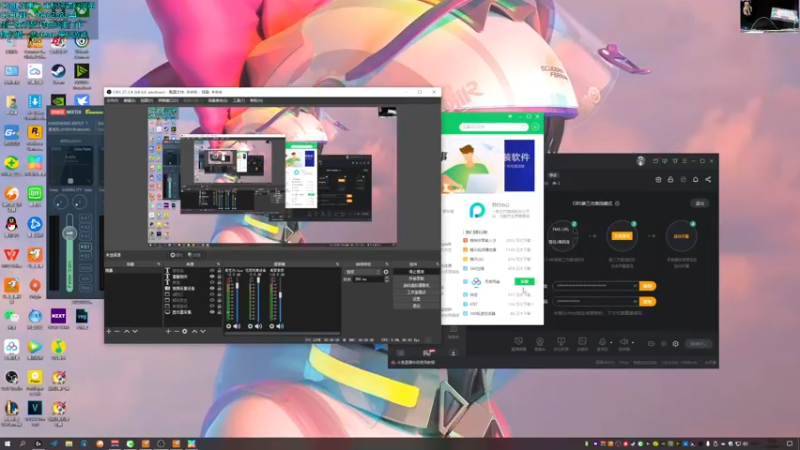
Task: Open the WPS Office desktop icon
Action: click(x=11, y=256)
